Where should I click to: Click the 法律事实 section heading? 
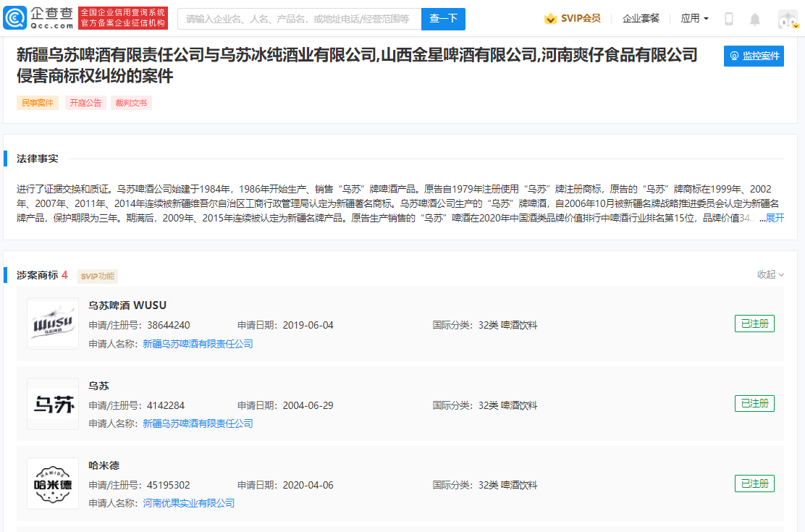(x=38, y=159)
